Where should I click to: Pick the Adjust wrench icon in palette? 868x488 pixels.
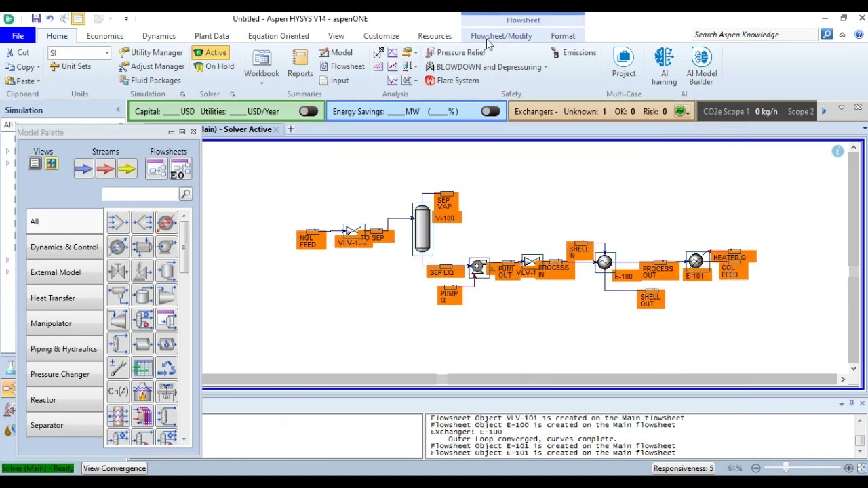coord(118,367)
